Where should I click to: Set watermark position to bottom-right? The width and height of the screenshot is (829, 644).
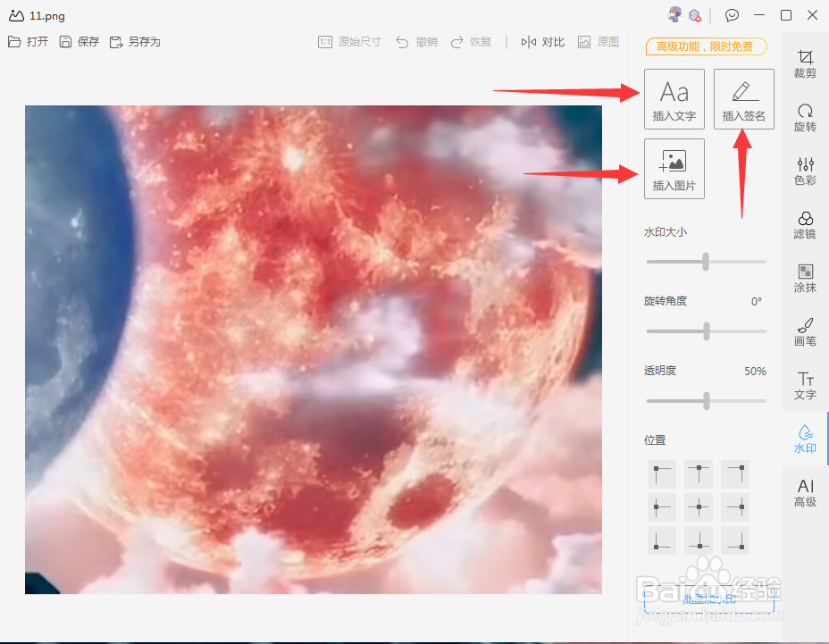[735, 540]
